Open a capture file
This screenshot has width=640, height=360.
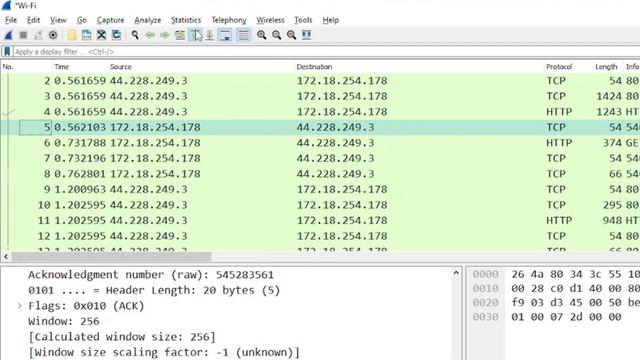point(72,35)
